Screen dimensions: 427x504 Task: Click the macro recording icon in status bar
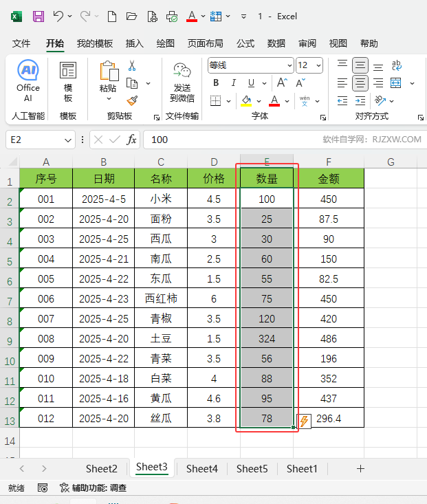[x=43, y=488]
